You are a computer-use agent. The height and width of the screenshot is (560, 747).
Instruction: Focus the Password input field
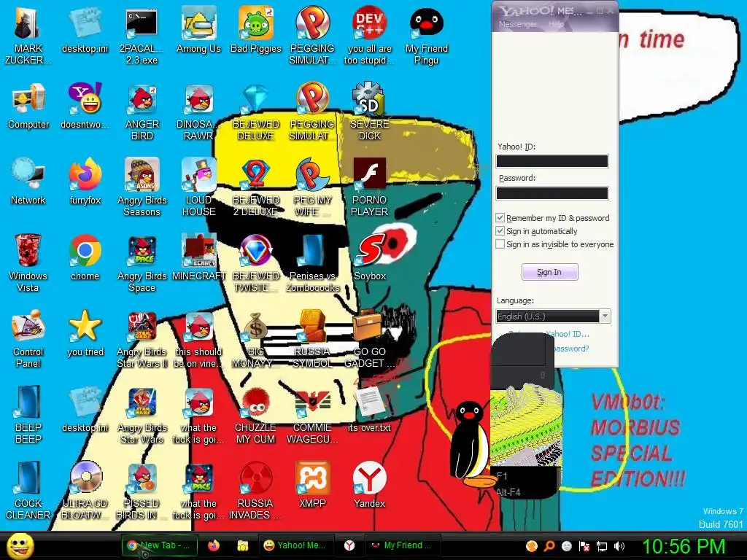pos(552,192)
